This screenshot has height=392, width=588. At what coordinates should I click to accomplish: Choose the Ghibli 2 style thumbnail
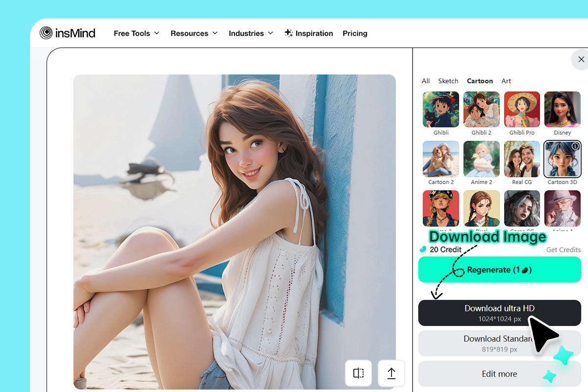point(482,109)
